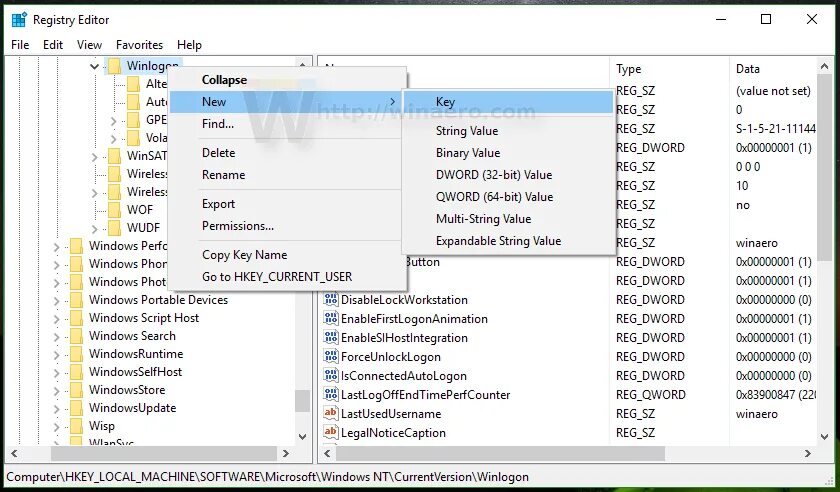The width and height of the screenshot is (840, 492).
Task: Click the binary icon beside LastLogOffEndTimePerfCounter
Action: point(331,394)
